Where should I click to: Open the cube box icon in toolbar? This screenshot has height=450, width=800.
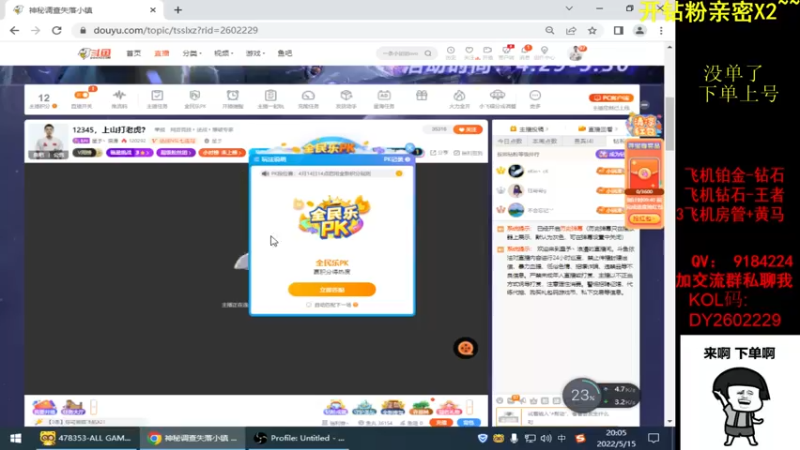(x=346, y=95)
